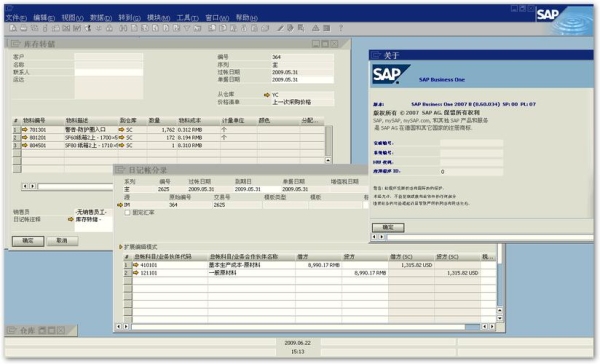Open the 窗口 menu
This screenshot has height=364, width=600.
click(x=217, y=18)
